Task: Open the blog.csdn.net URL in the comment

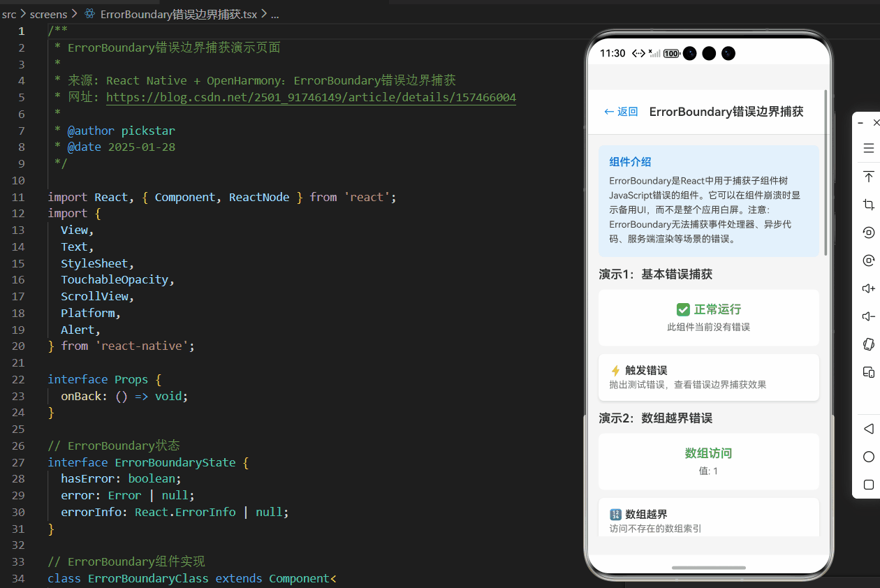Action: click(311, 97)
